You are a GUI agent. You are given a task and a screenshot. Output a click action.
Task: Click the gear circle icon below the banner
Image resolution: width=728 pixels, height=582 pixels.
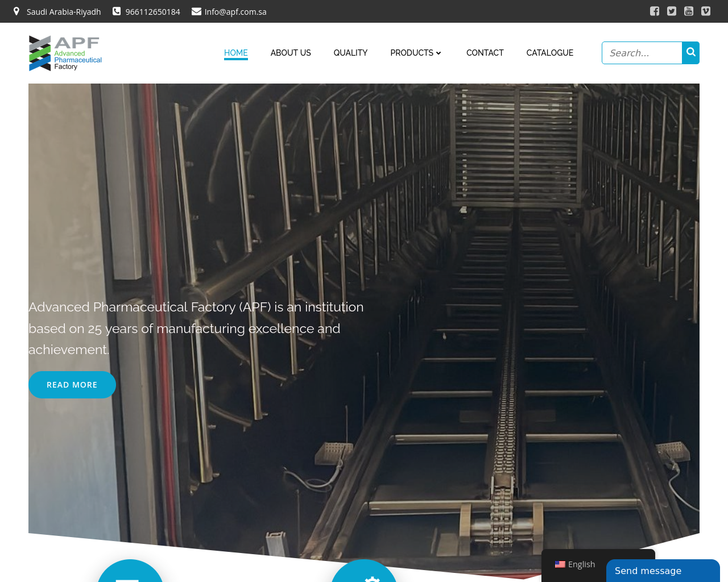364,571
